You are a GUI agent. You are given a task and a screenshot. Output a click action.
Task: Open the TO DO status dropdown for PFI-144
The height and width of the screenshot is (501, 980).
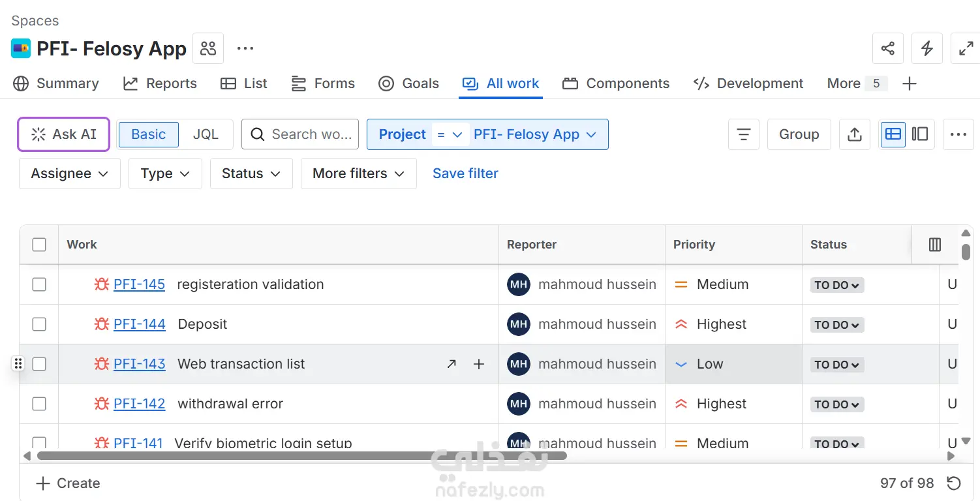click(837, 325)
